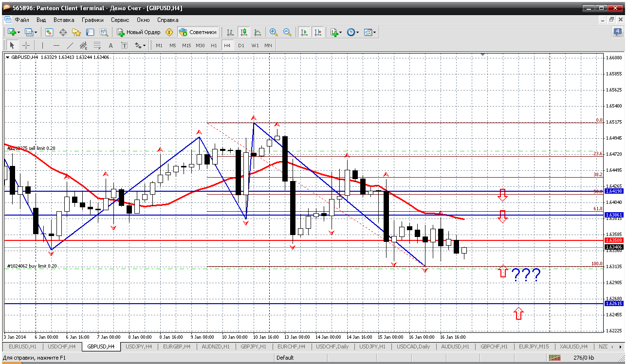
Task: Open the Справка menu
Action: (167, 20)
